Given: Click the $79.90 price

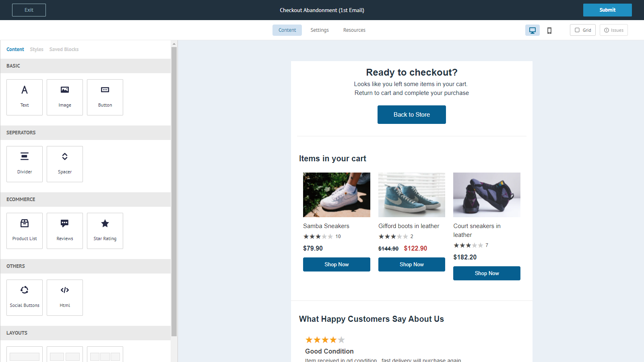Looking at the screenshot, I should pyautogui.click(x=313, y=249).
